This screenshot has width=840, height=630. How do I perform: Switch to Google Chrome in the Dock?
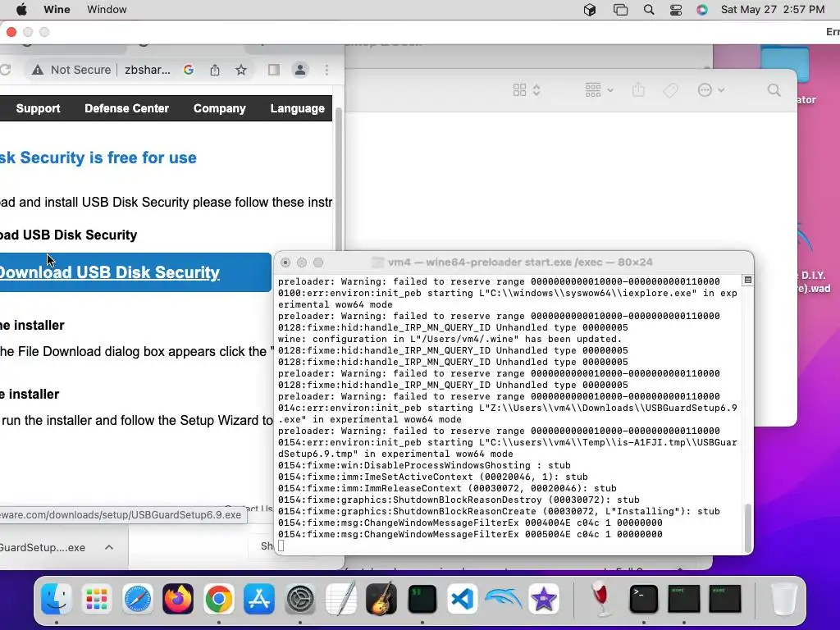218,598
